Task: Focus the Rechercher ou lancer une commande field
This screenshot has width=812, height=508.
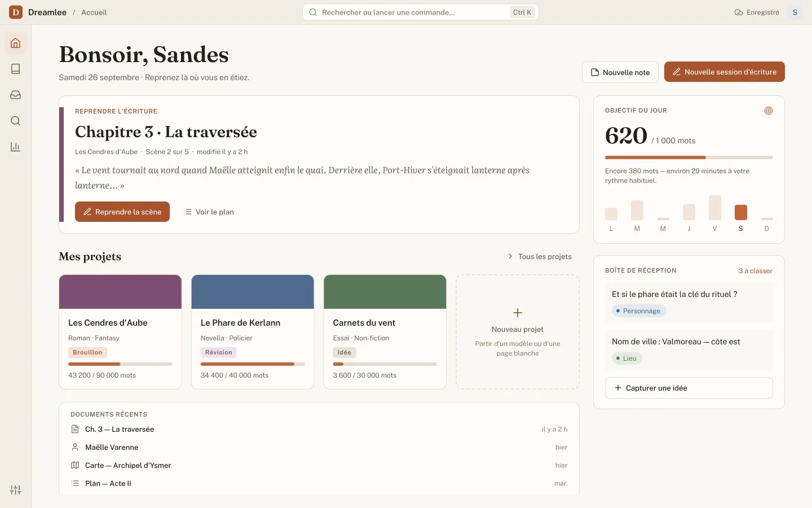Action: 421,12
